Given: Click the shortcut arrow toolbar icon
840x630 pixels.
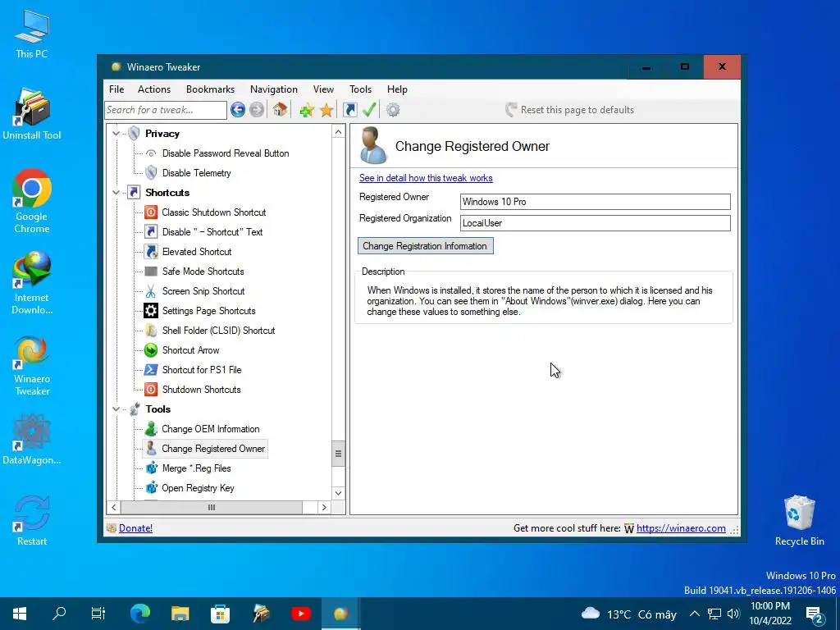Looking at the screenshot, I should 349,110.
